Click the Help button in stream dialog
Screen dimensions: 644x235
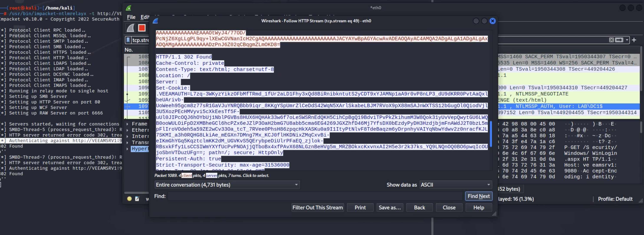point(478,207)
